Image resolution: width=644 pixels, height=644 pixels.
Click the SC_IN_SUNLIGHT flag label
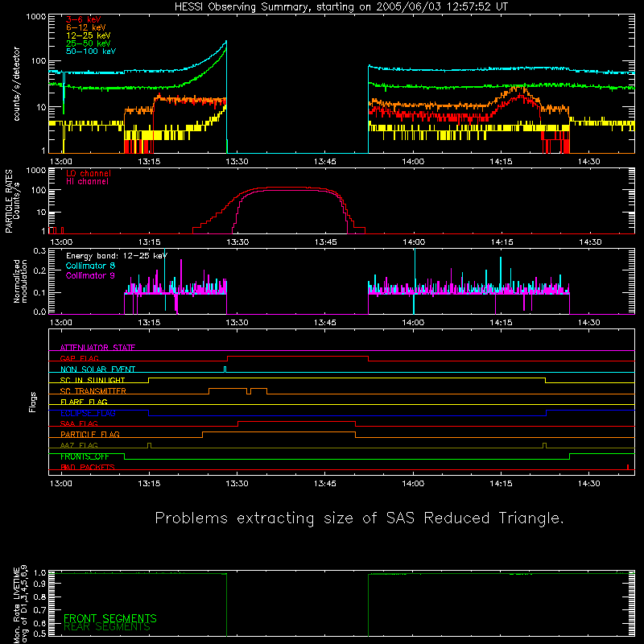click(x=93, y=380)
